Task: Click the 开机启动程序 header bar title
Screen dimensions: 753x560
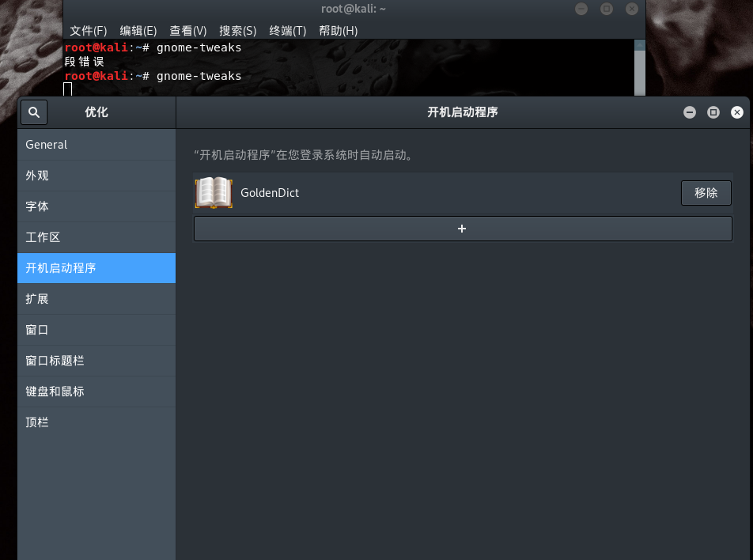Action: (x=463, y=112)
